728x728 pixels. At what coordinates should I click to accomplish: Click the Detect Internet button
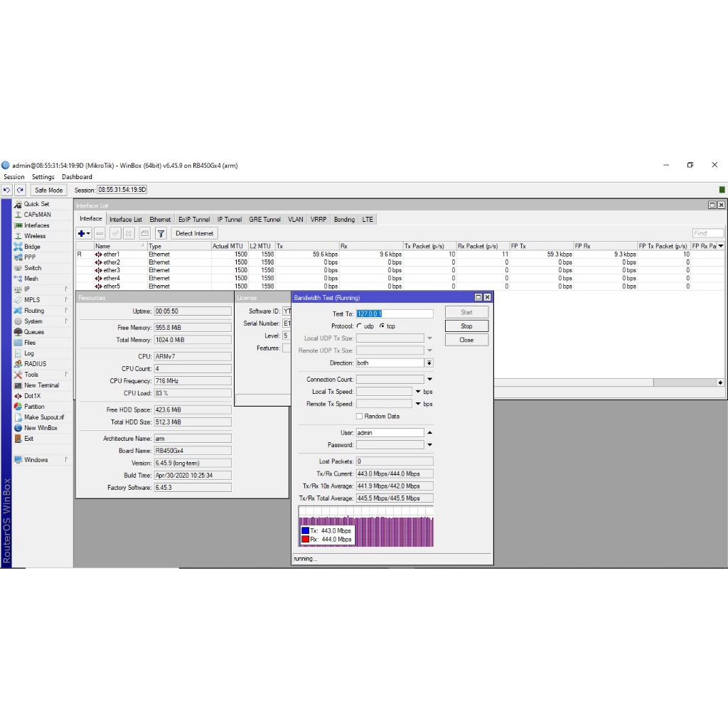tap(194, 233)
